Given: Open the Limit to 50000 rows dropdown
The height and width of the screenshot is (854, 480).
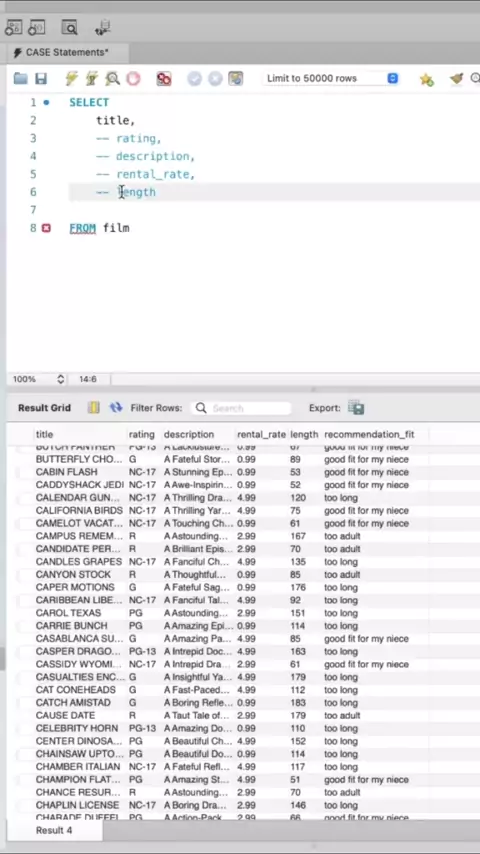Looking at the screenshot, I should pos(331,78).
